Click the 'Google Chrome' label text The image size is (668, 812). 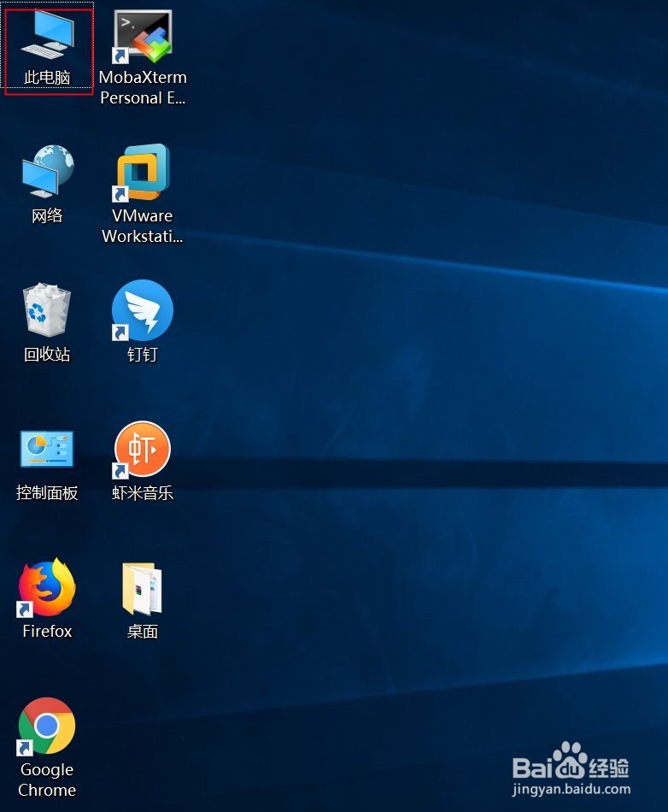point(47,780)
